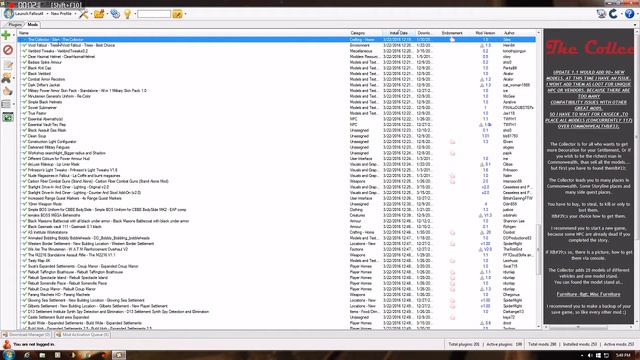Open the dropdown arrow next to folders icon
Image resolution: width=640 pixels, height=360 pixels.
pos(107,14)
